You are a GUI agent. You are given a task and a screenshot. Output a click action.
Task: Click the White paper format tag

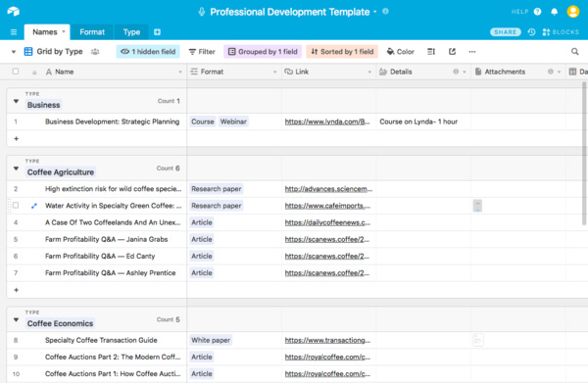pyautogui.click(x=211, y=340)
